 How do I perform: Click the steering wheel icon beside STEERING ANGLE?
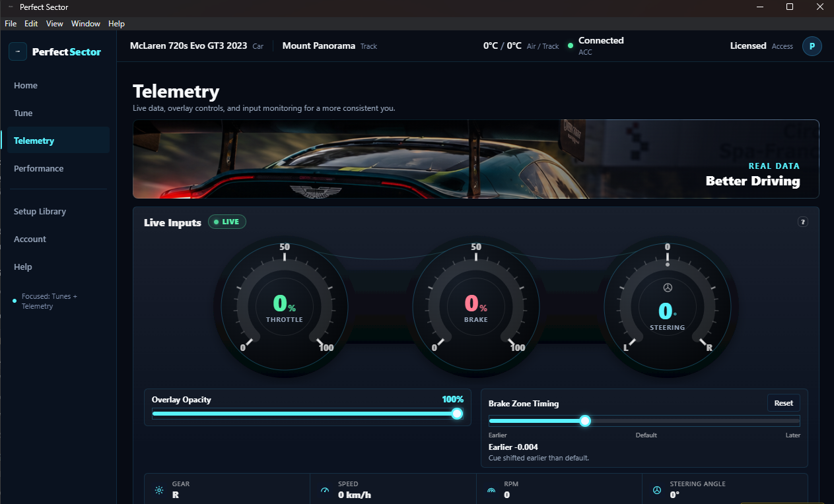[657, 490]
